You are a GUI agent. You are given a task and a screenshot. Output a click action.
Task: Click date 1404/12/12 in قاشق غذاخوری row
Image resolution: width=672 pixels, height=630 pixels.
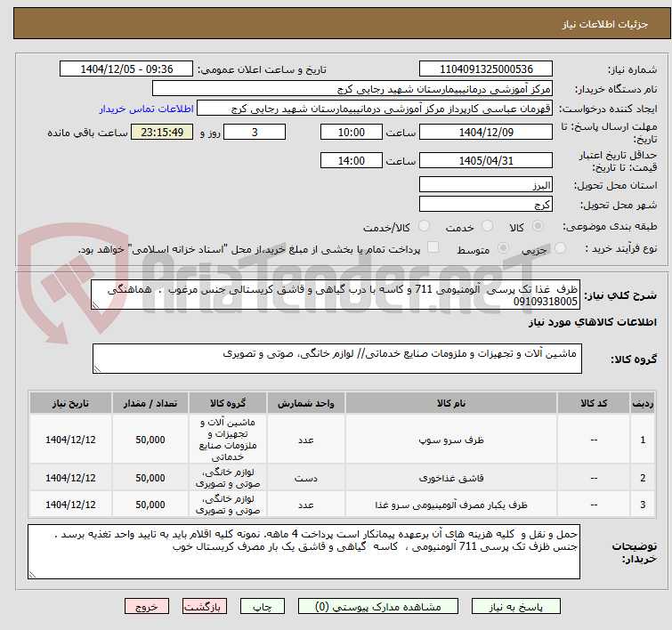(70, 478)
